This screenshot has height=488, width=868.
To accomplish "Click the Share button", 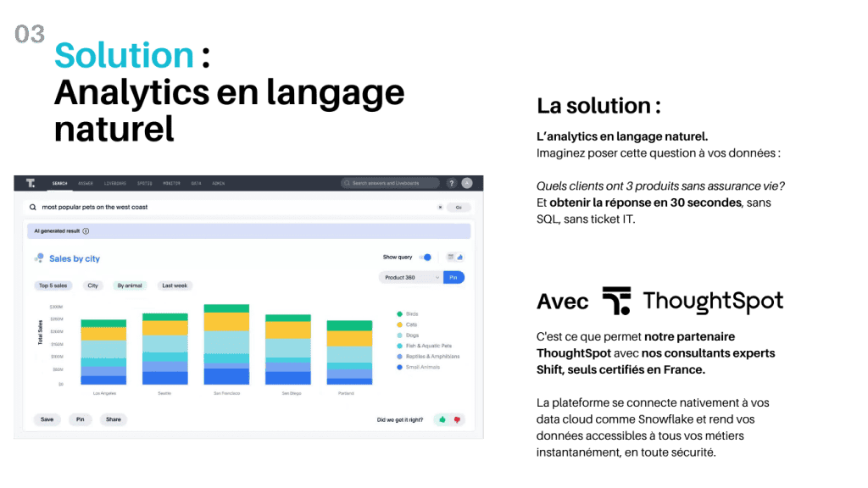I will pyautogui.click(x=114, y=419).
